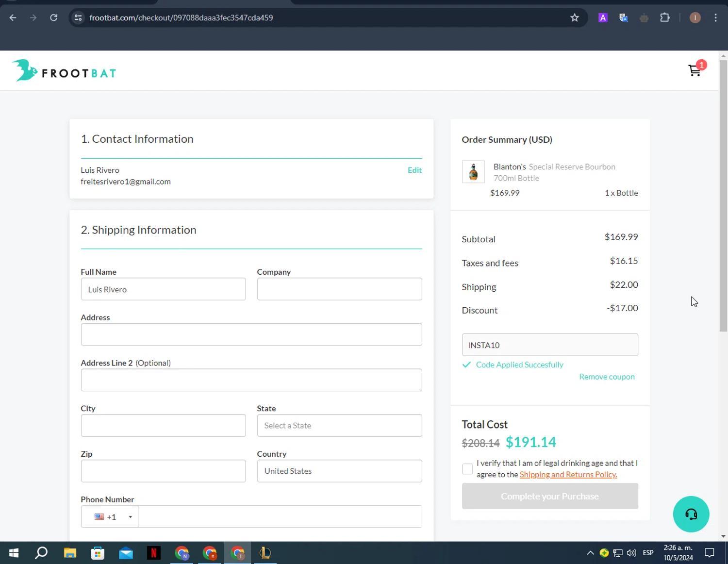Click the Taxes and fees $16.15 value

coord(624,261)
